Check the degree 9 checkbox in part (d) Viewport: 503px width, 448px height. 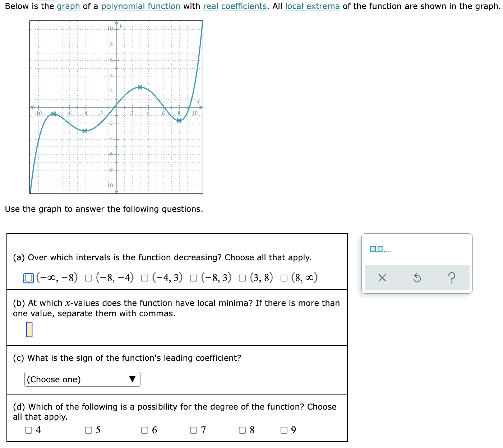tap(283, 430)
